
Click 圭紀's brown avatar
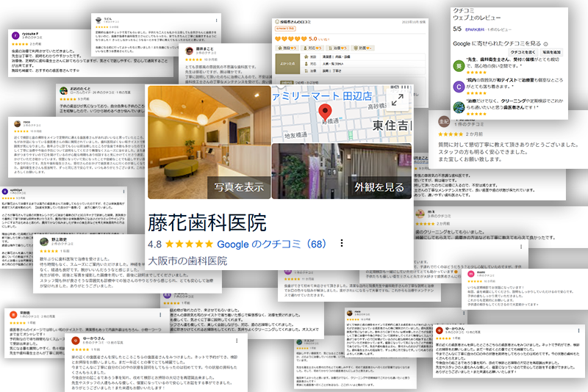point(444,122)
